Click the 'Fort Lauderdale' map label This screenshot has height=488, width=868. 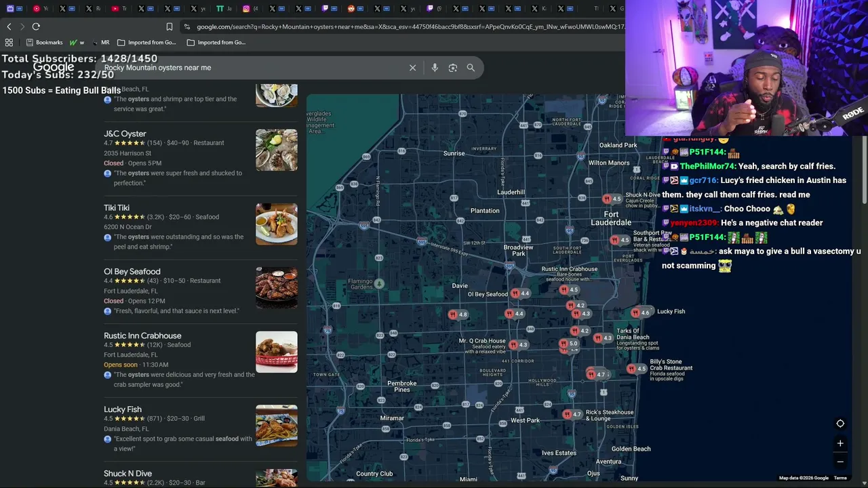(x=611, y=218)
